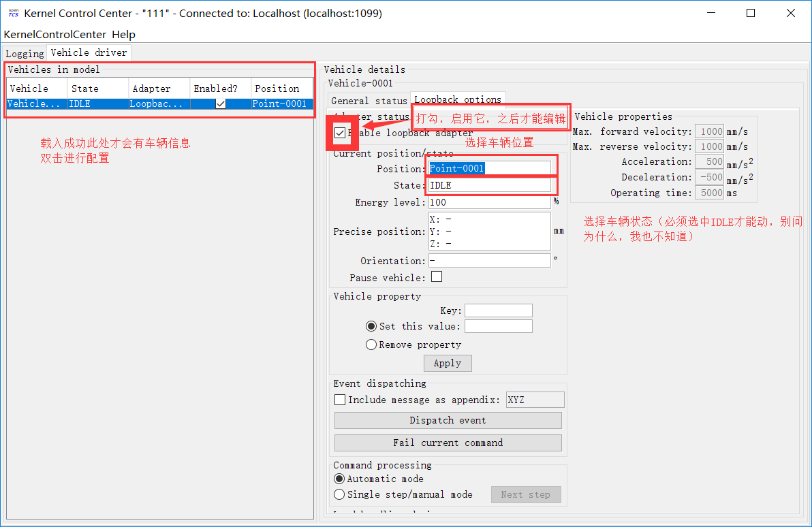Click the openTCS logo in the title bar
The width and height of the screenshot is (812, 527).
tap(14, 12)
